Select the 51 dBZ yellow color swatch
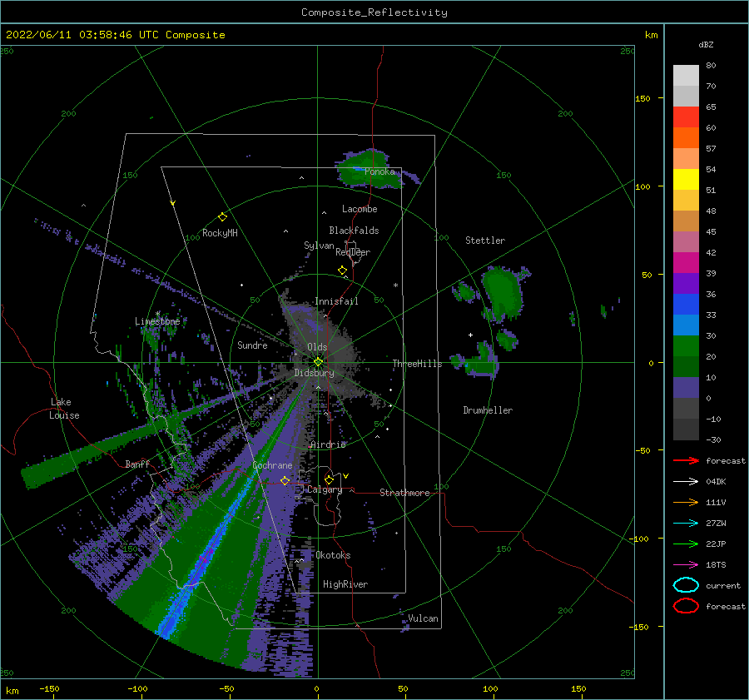This screenshot has height=700, width=749. [x=686, y=179]
